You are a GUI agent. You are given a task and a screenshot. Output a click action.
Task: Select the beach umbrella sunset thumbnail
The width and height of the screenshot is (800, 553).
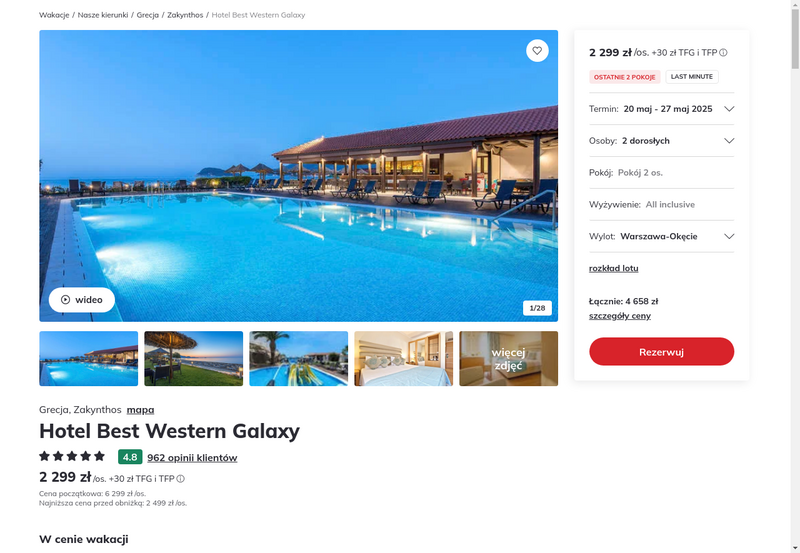(x=193, y=359)
